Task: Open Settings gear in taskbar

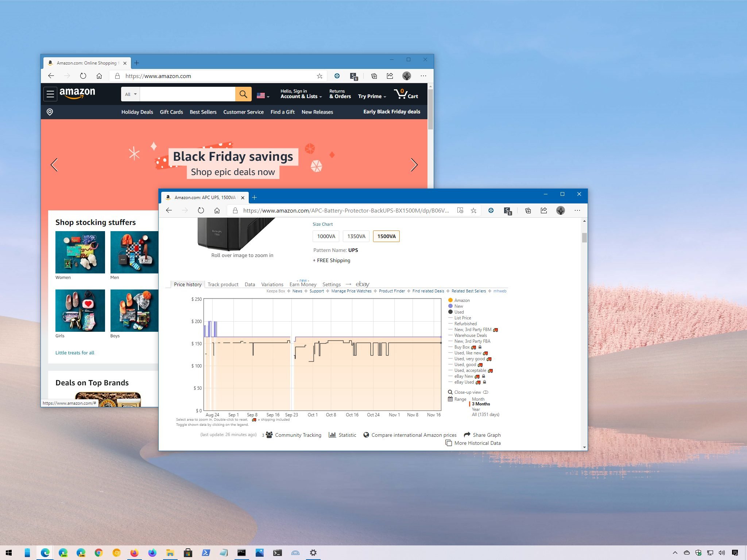Action: 313,553
